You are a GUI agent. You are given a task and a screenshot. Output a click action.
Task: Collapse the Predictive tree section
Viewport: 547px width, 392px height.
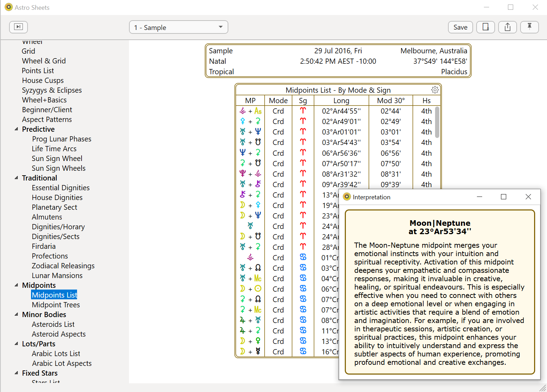point(16,129)
